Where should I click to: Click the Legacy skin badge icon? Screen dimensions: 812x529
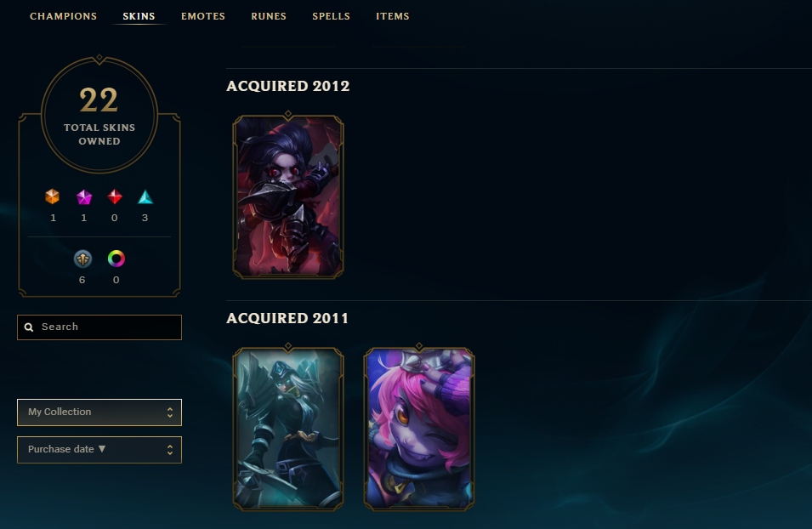point(82,259)
